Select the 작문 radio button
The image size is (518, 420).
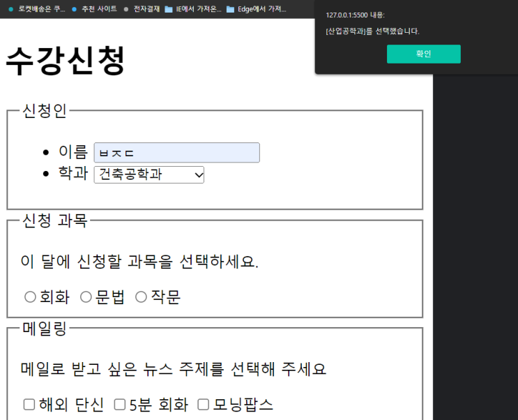coord(141,297)
